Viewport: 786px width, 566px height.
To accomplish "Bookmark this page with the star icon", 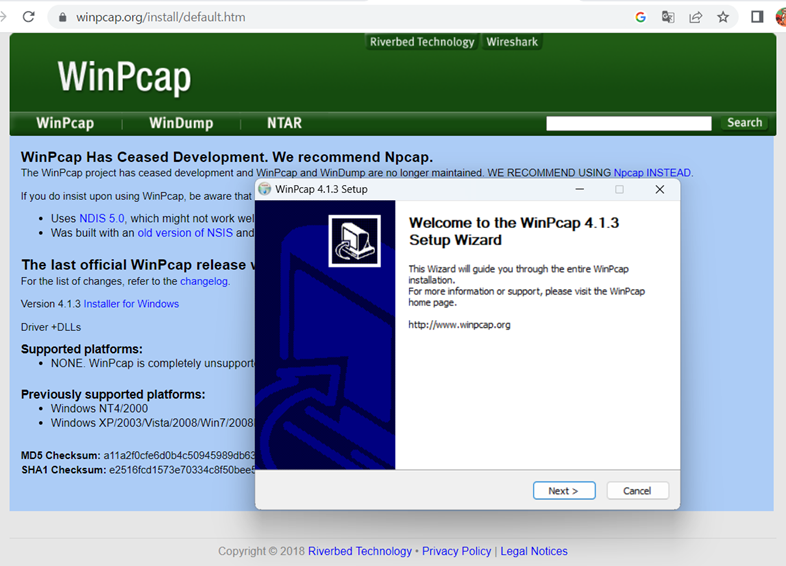I will [723, 17].
